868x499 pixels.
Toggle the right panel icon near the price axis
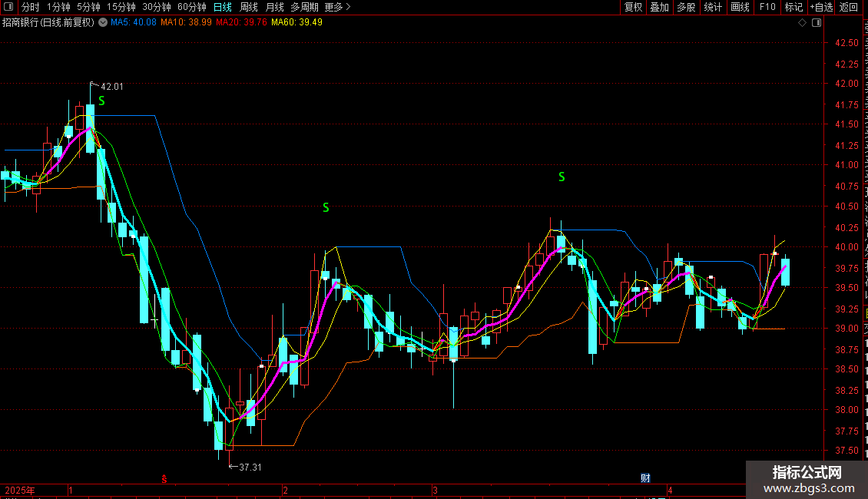pos(817,22)
